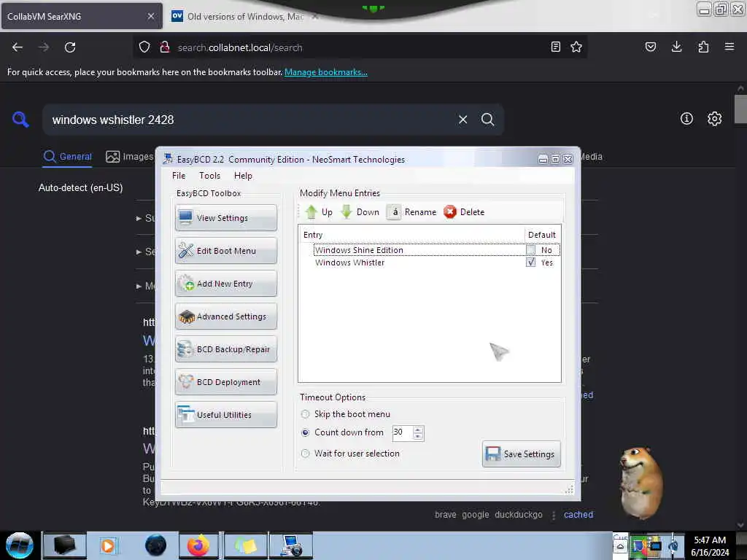Uncheck default box for Windows Whistler
Image resolution: width=747 pixels, height=560 pixels.
click(530, 262)
